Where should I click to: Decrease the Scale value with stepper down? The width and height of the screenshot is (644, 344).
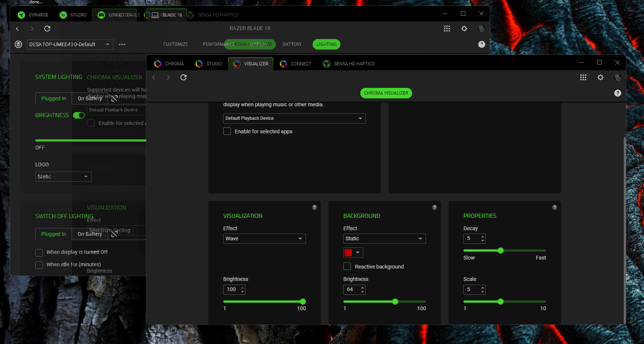(483, 292)
